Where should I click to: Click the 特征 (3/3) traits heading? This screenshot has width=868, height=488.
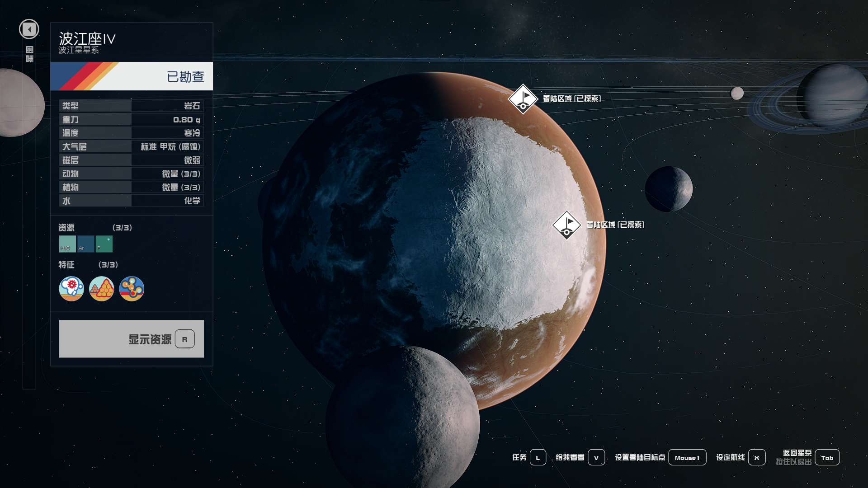point(88,265)
